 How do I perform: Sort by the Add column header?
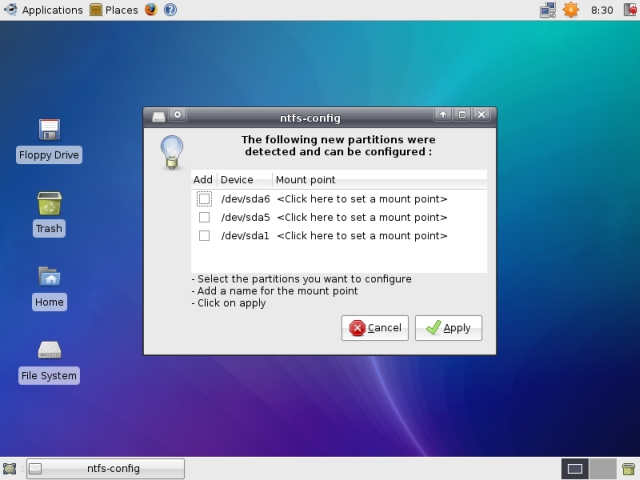tap(203, 180)
